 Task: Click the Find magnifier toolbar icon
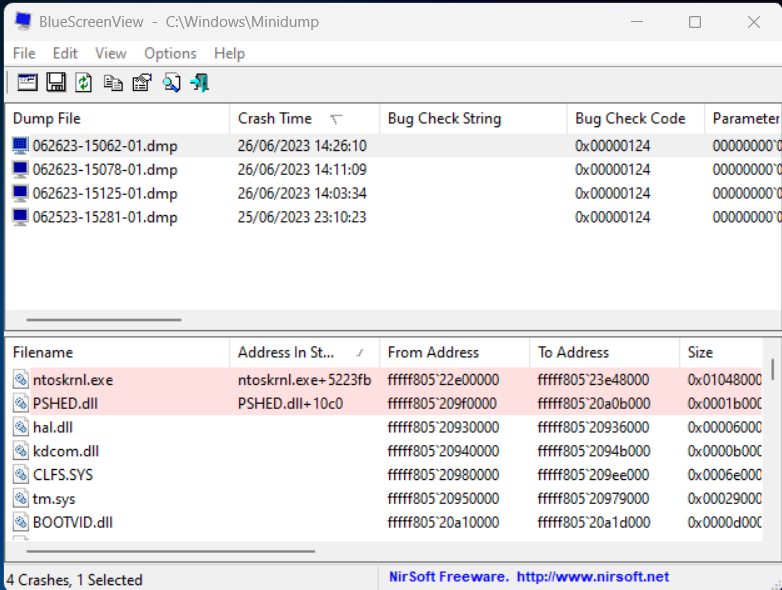pyautogui.click(x=172, y=83)
